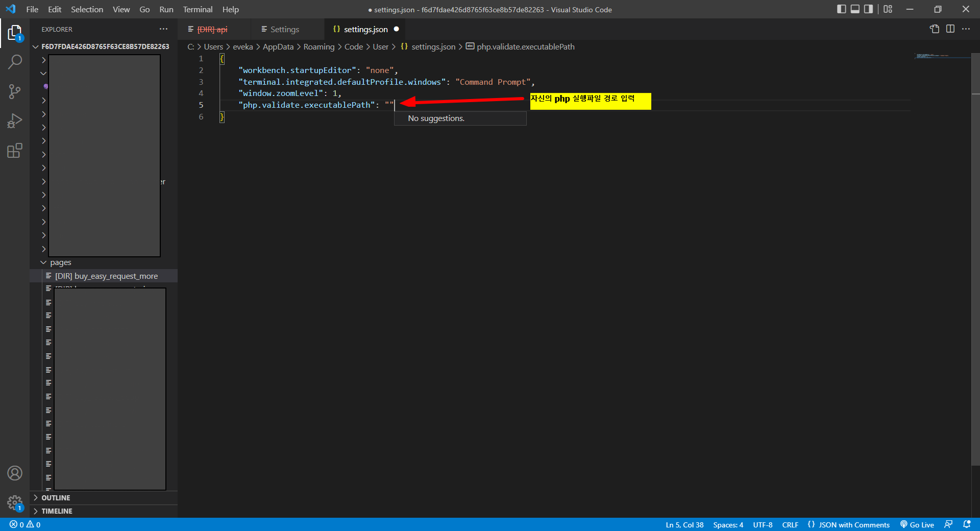Open the Search panel

click(15, 61)
